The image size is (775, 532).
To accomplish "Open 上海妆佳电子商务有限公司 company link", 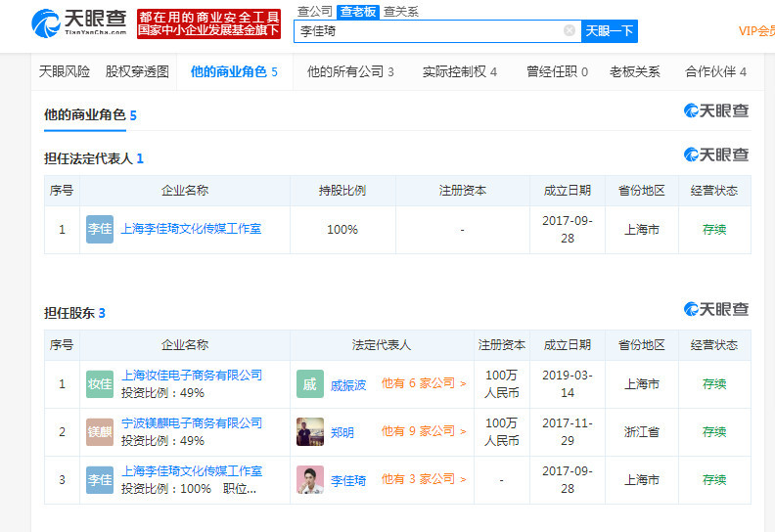I will 192,376.
